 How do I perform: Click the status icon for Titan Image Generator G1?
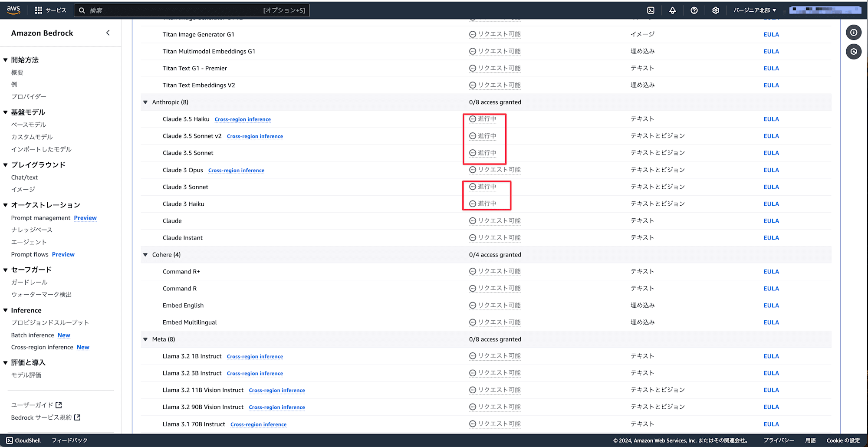pyautogui.click(x=473, y=34)
